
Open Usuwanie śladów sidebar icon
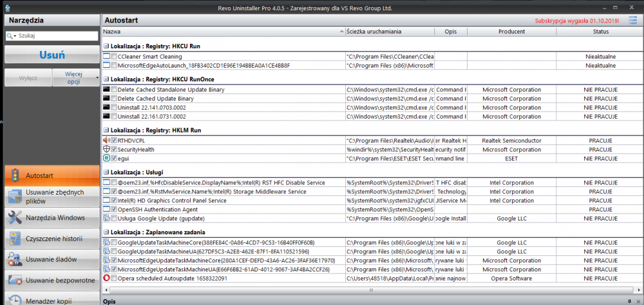coord(14,259)
